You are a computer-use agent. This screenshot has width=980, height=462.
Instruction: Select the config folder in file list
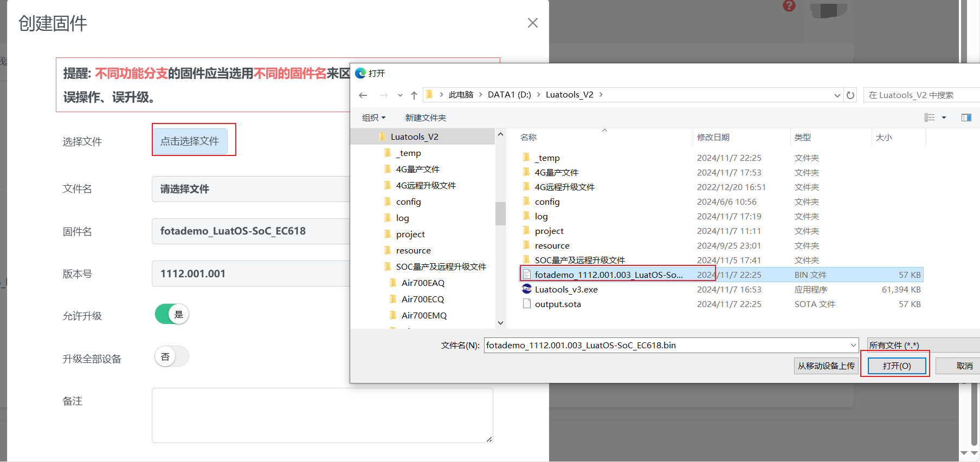pos(721,201)
